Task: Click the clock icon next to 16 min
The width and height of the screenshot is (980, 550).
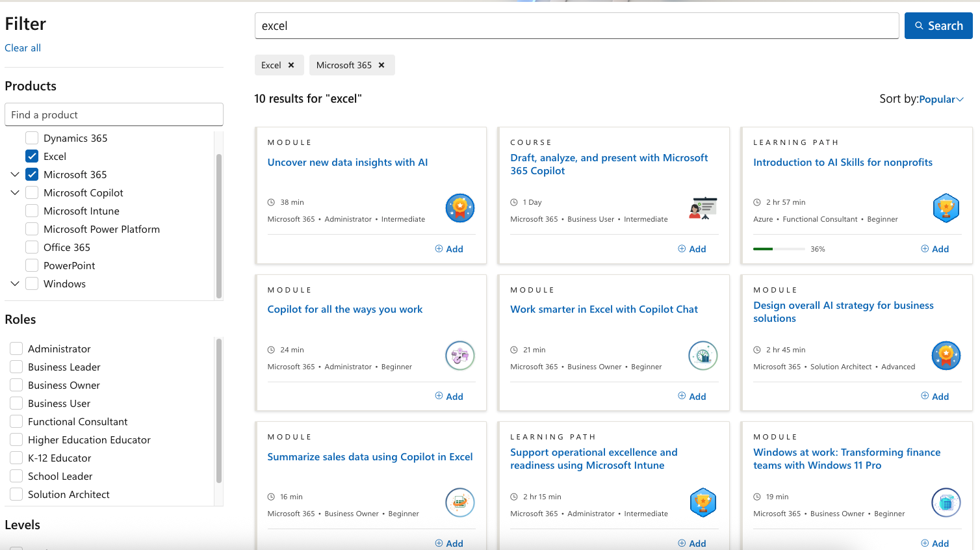Action: (272, 497)
